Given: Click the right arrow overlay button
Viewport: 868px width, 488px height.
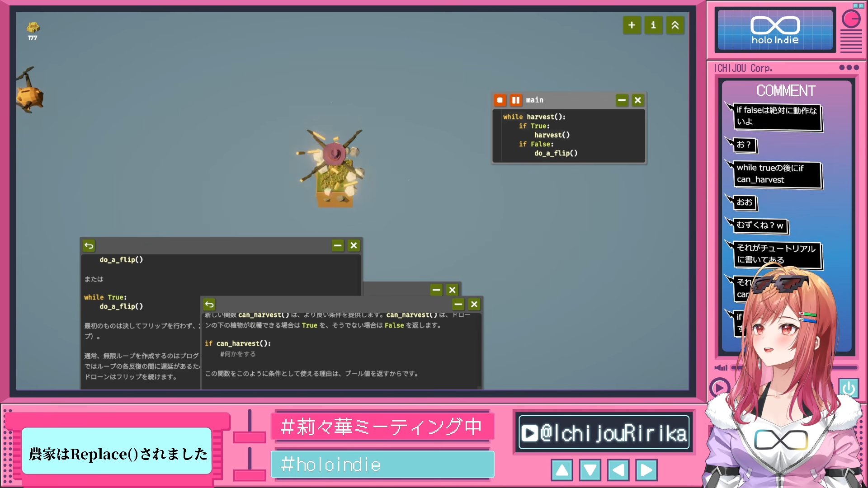Looking at the screenshot, I should click(646, 470).
